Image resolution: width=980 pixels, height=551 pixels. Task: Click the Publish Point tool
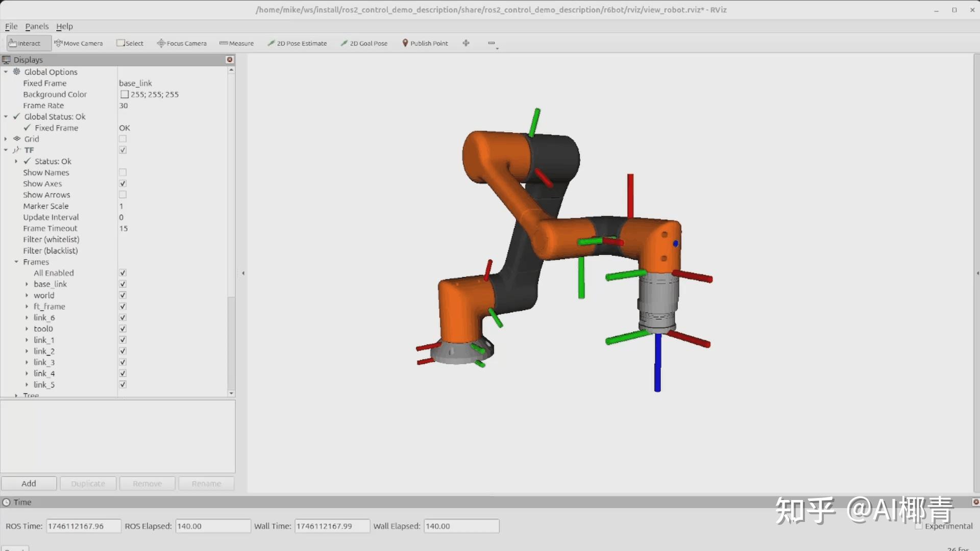coord(425,43)
